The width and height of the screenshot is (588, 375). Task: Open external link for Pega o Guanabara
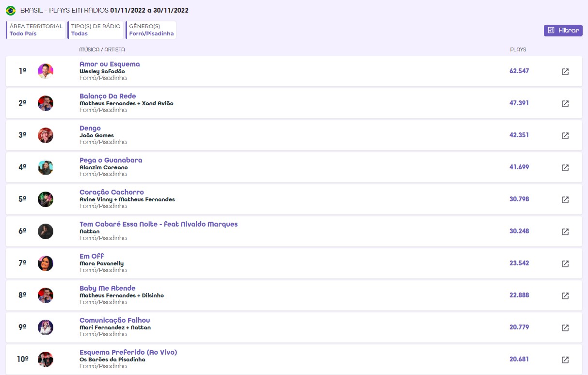[x=565, y=168]
